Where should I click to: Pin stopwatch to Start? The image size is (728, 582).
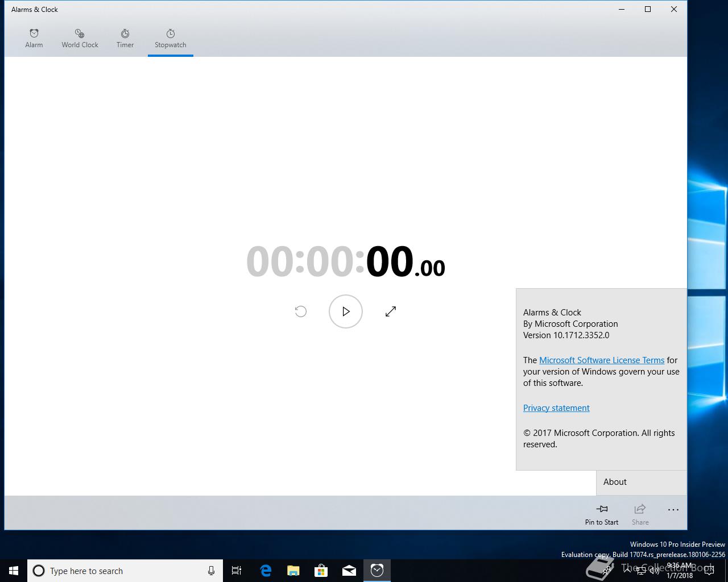pos(602,514)
